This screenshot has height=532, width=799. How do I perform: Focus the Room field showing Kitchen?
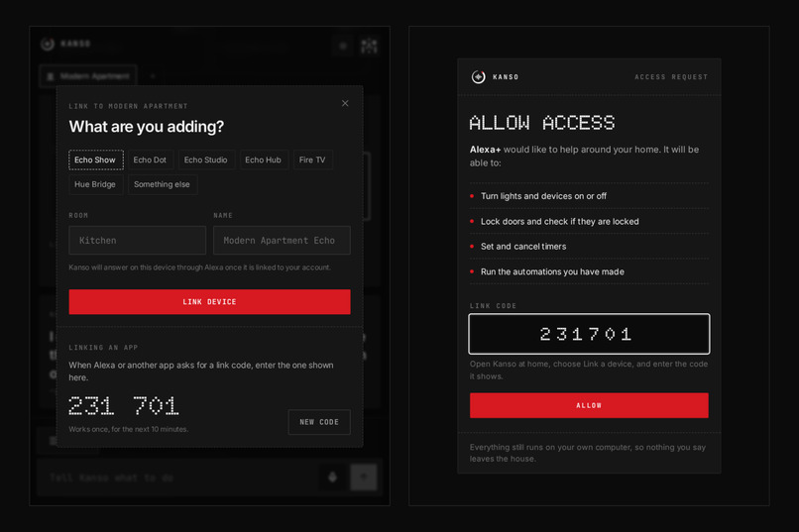click(x=138, y=241)
